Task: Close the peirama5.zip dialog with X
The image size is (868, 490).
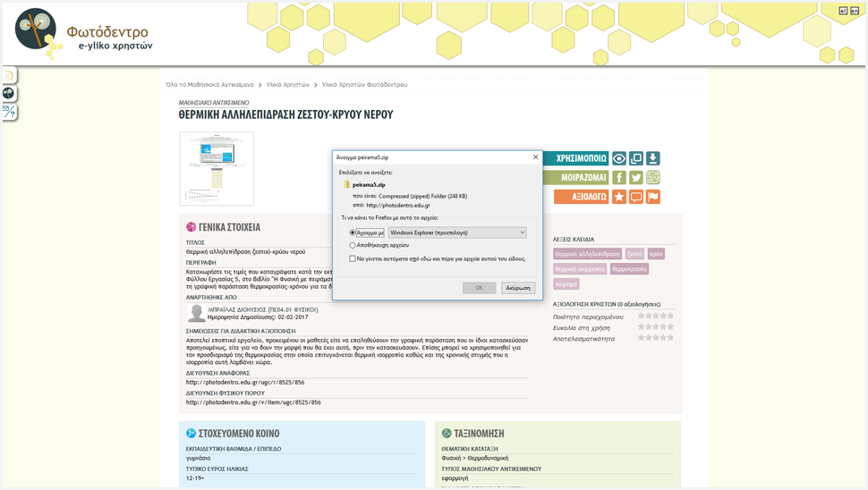Action: coord(536,157)
